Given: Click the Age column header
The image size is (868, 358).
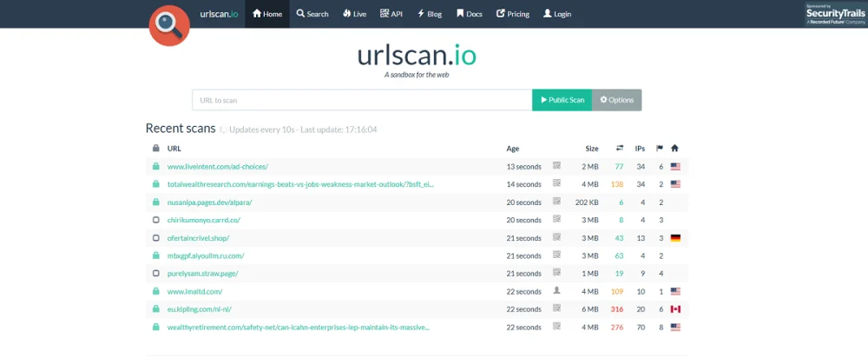Looking at the screenshot, I should coord(513,149).
